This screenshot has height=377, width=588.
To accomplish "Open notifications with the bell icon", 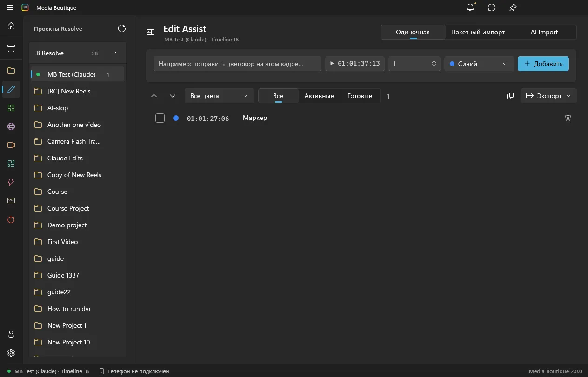I will point(471,7).
